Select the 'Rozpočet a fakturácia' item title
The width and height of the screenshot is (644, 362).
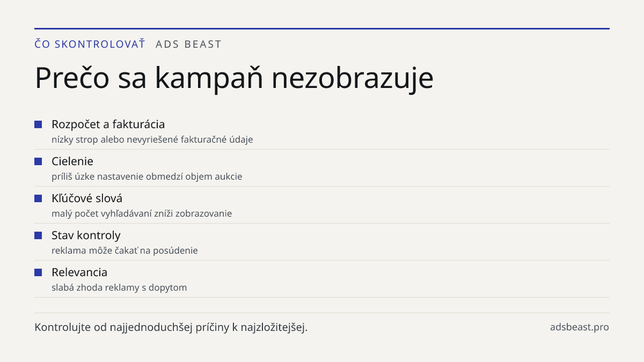point(108,124)
